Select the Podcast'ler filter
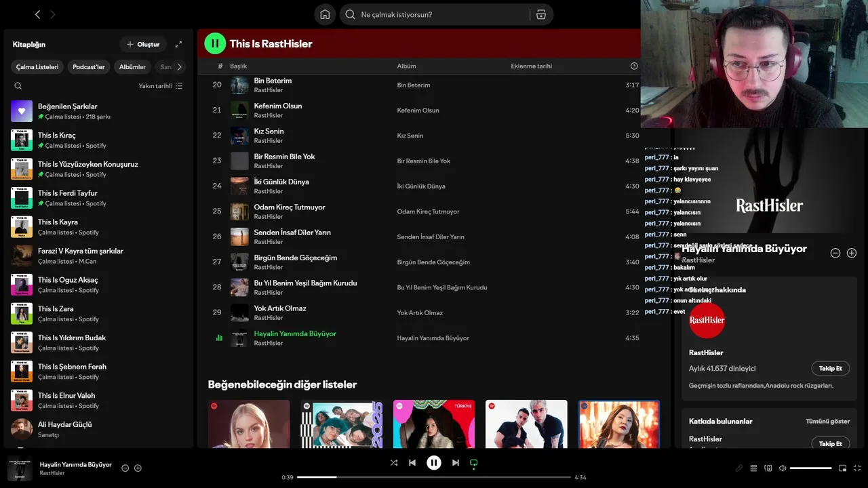This screenshot has width=868, height=488. point(89,67)
